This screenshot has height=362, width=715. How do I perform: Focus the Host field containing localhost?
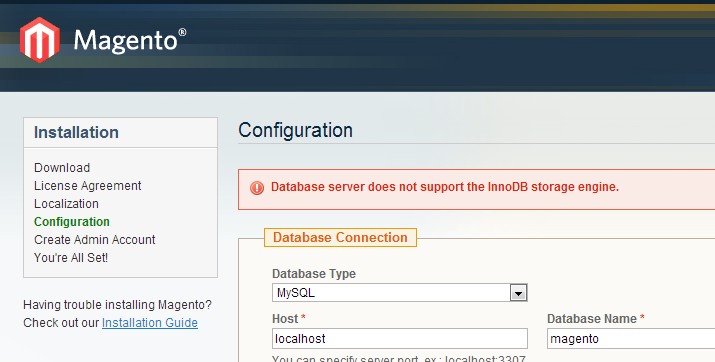(400, 339)
